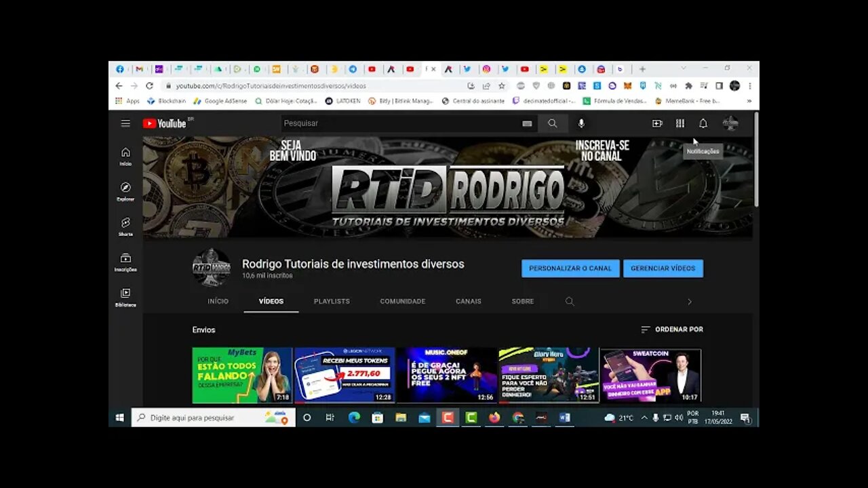Open the Facebook browser tab
868x488 pixels.
tap(120, 69)
